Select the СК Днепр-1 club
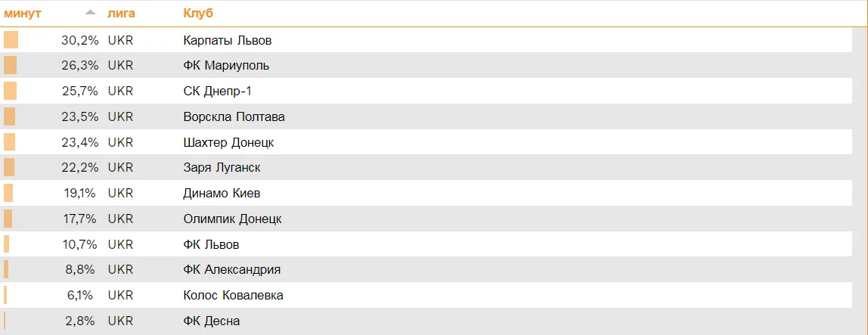This screenshot has width=868, height=335. tap(219, 91)
